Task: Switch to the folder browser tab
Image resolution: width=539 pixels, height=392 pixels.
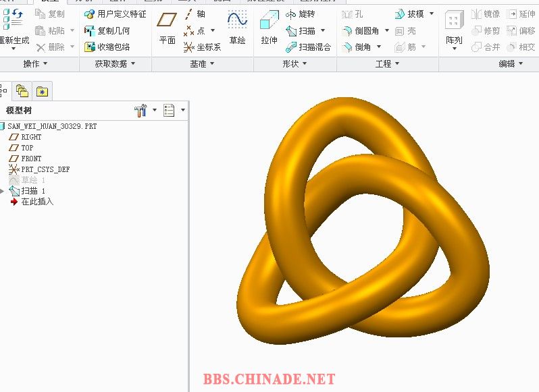Action: 22,92
